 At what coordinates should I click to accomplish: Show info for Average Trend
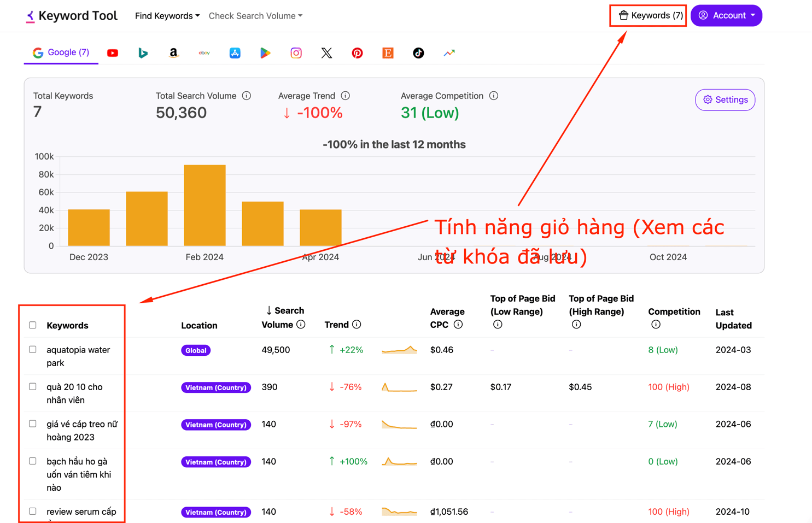point(345,96)
